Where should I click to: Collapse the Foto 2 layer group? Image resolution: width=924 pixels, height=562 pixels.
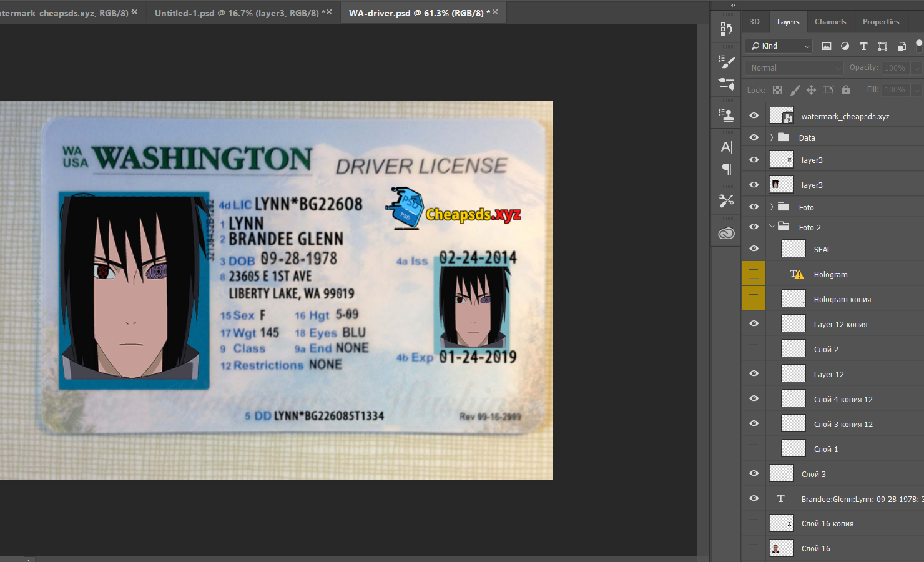point(772,227)
